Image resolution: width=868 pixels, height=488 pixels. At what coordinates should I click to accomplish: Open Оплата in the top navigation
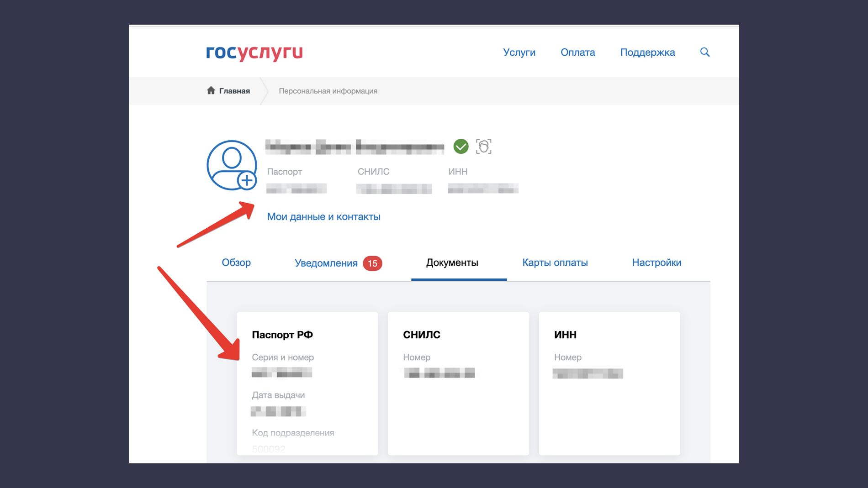tap(577, 52)
